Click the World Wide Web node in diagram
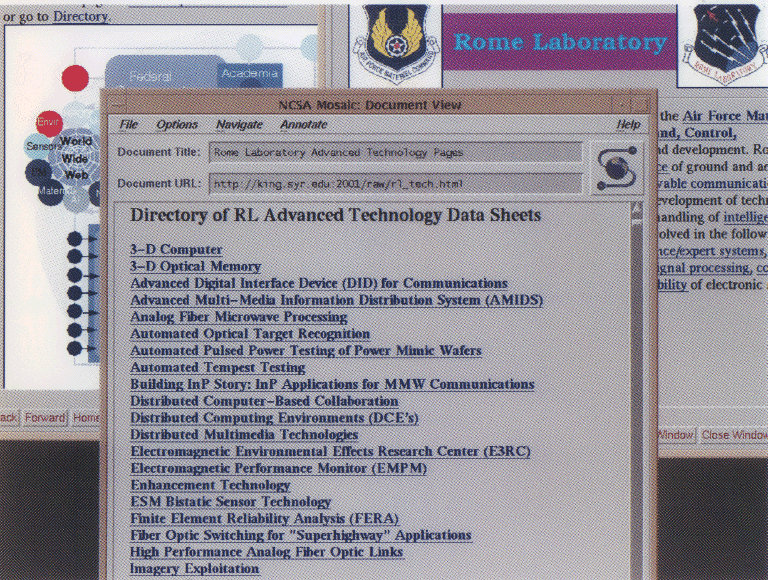Image resolution: width=768 pixels, height=580 pixels. point(75,158)
